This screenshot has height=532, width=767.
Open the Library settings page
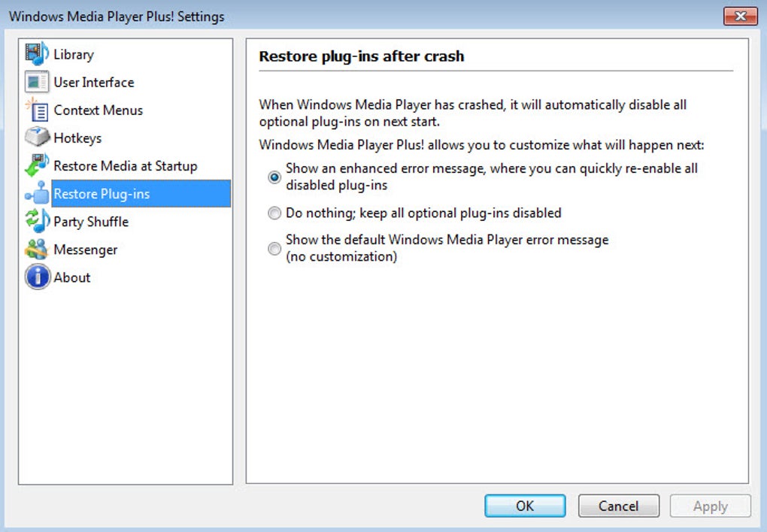(74, 54)
